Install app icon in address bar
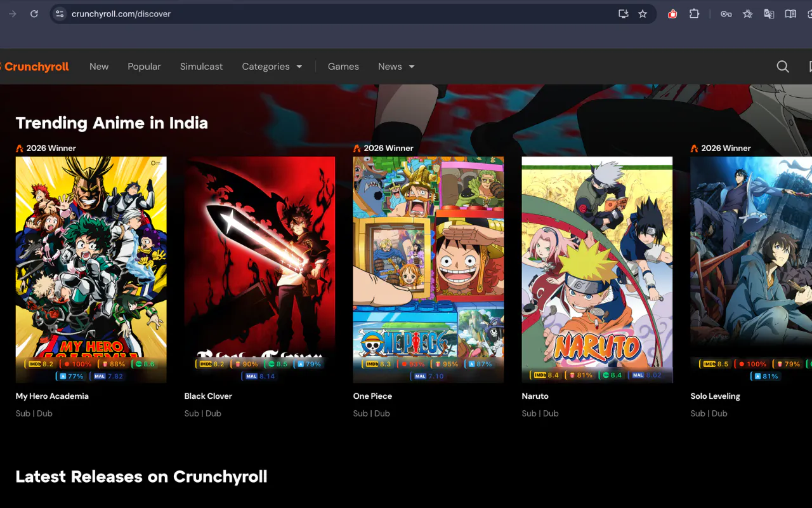 (x=623, y=14)
